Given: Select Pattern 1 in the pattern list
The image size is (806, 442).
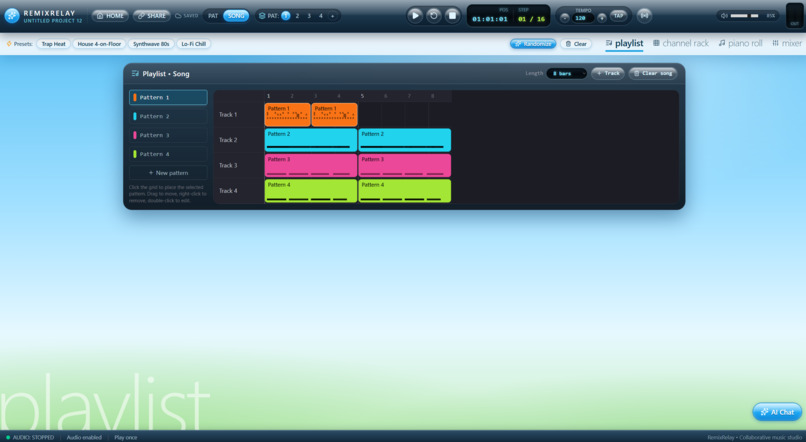Looking at the screenshot, I should point(168,97).
